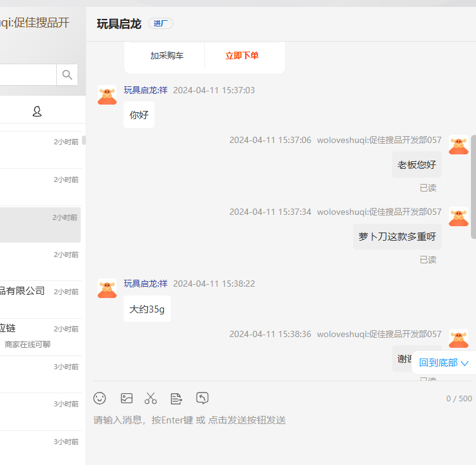Open the quick reply phrases icon
The image size is (476, 465).
(177, 398)
